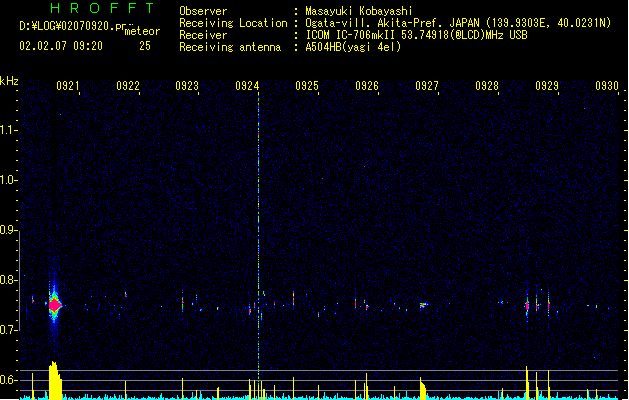
Task: Click the Receiving Location field label
Action: [x=233, y=23]
